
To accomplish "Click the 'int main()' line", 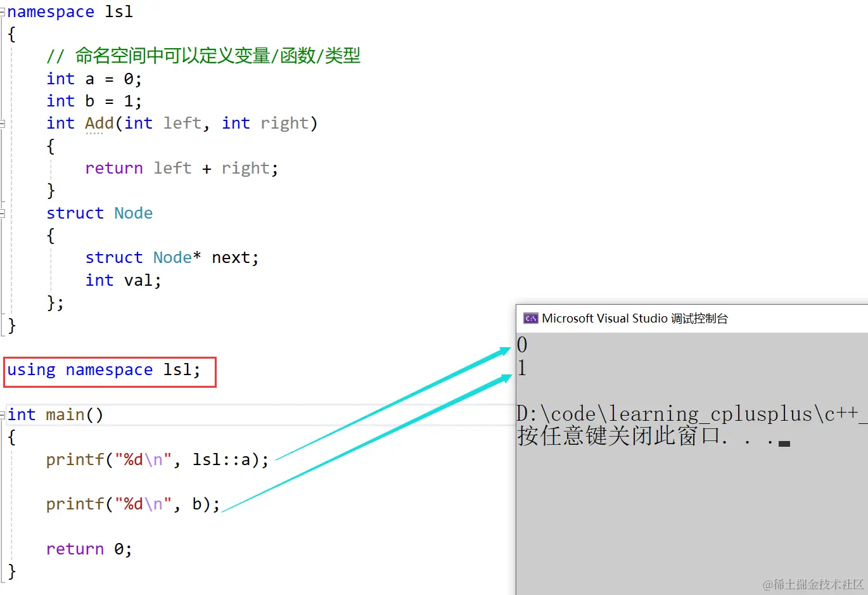I will coord(55,415).
